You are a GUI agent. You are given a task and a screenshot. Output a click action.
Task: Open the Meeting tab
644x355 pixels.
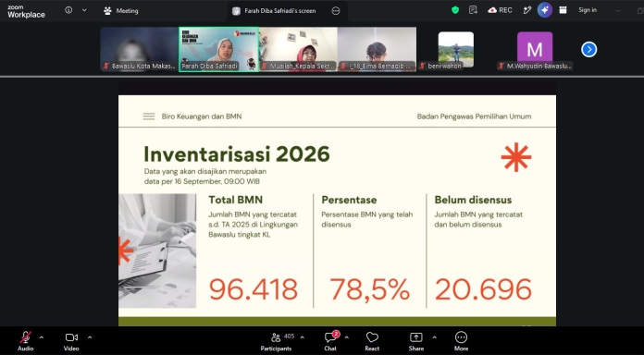pos(121,11)
